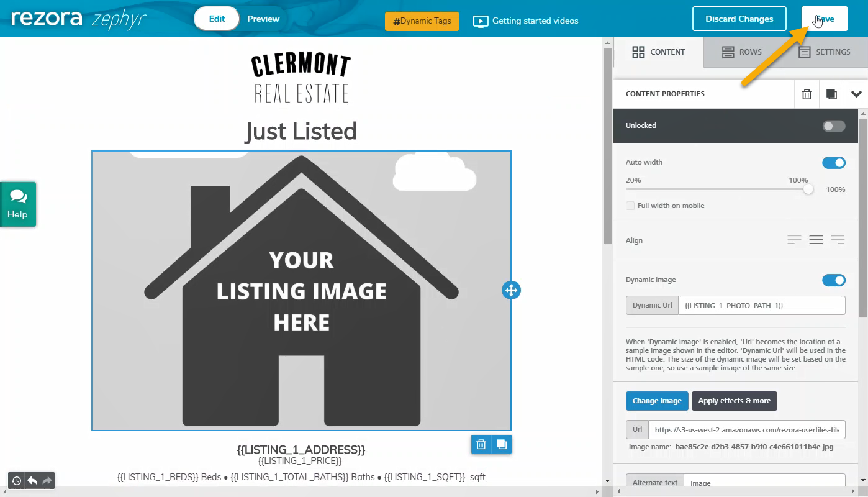Screen dimensions: 868x497
Task: Duplicate content via copy icon in Content Properties
Action: [831, 94]
